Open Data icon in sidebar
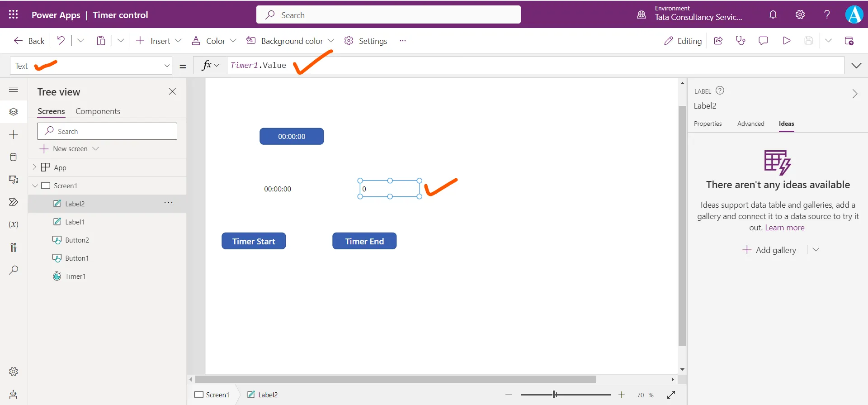Image resolution: width=868 pixels, height=405 pixels. tap(14, 157)
